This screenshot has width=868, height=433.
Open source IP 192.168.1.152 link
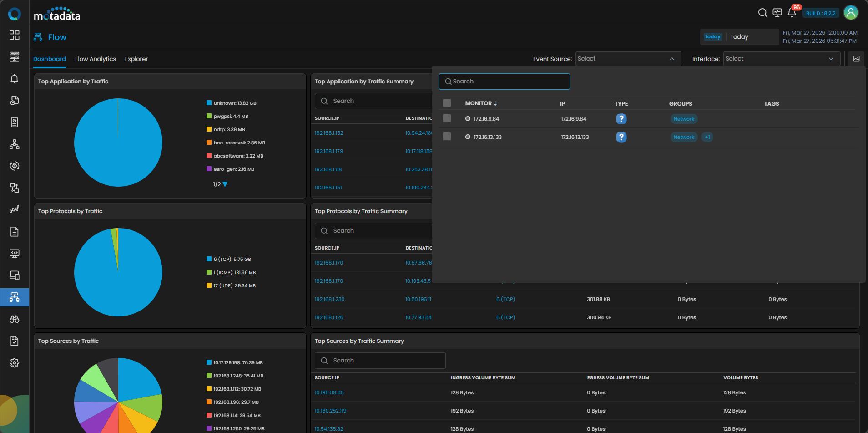329,133
